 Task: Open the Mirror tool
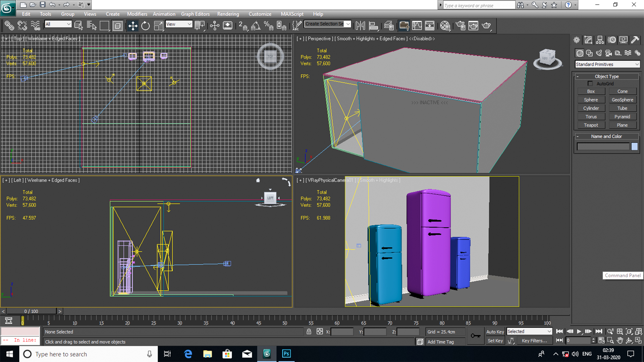point(360,26)
